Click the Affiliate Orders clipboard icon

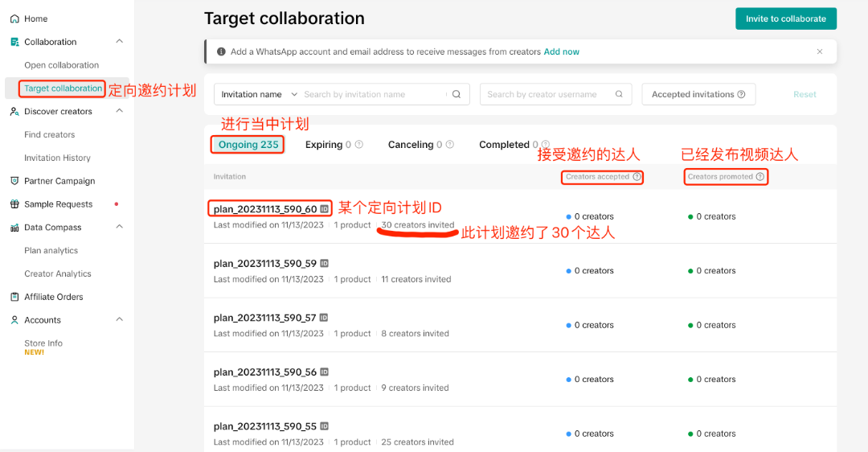pyautogui.click(x=15, y=297)
